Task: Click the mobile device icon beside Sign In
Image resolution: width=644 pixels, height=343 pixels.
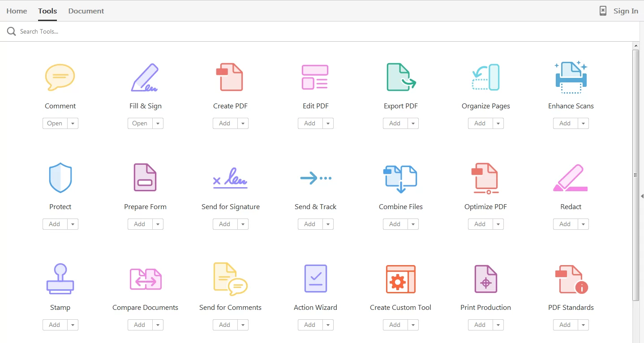Action: click(603, 11)
